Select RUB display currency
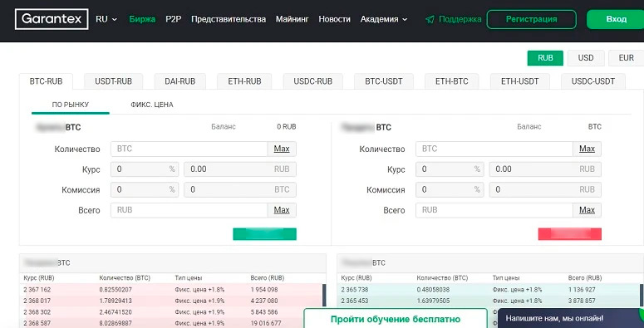Image resolution: width=644 pixels, height=328 pixels. (545, 58)
